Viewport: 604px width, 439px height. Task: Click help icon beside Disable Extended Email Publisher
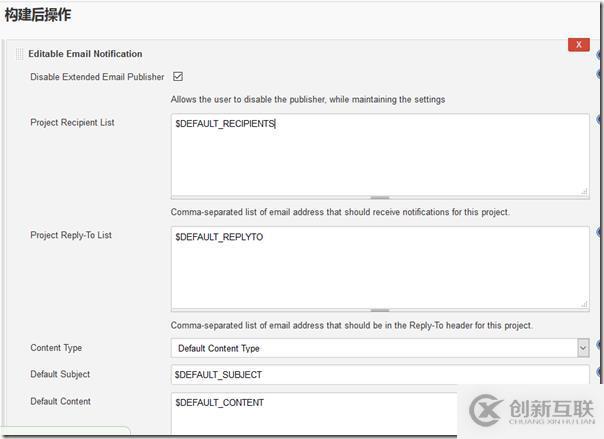(x=600, y=76)
